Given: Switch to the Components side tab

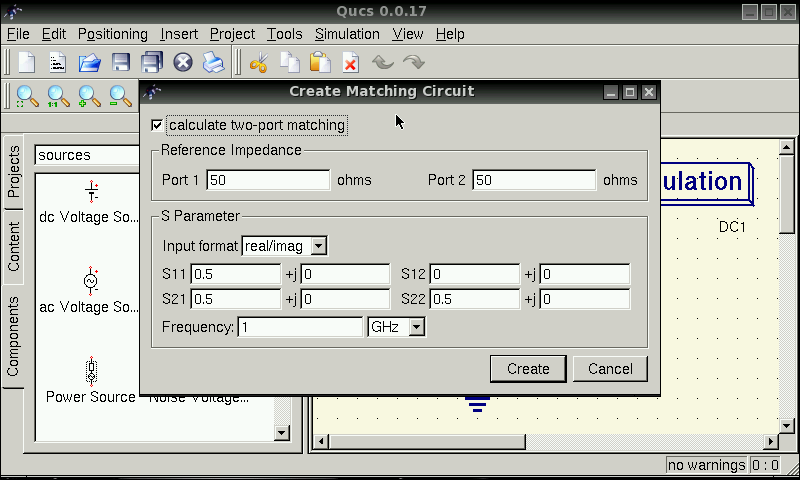Looking at the screenshot, I should pyautogui.click(x=13, y=337).
